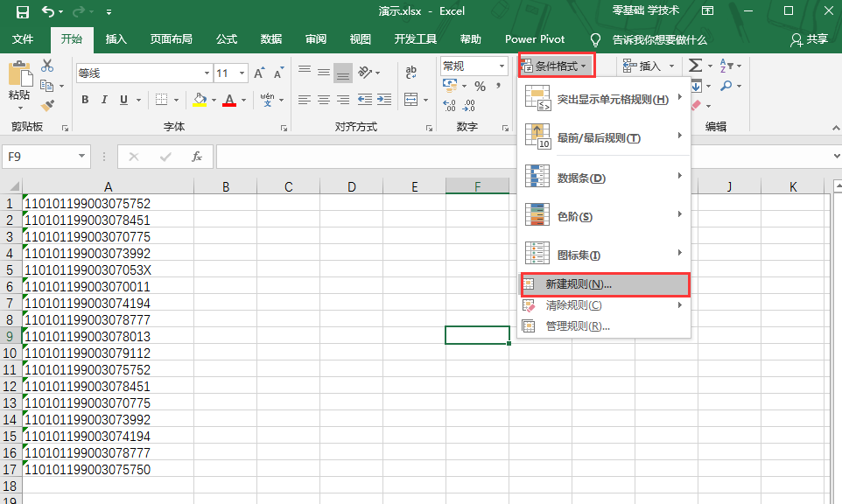
Task: Select the Format Painter brush icon
Action: click(47, 106)
